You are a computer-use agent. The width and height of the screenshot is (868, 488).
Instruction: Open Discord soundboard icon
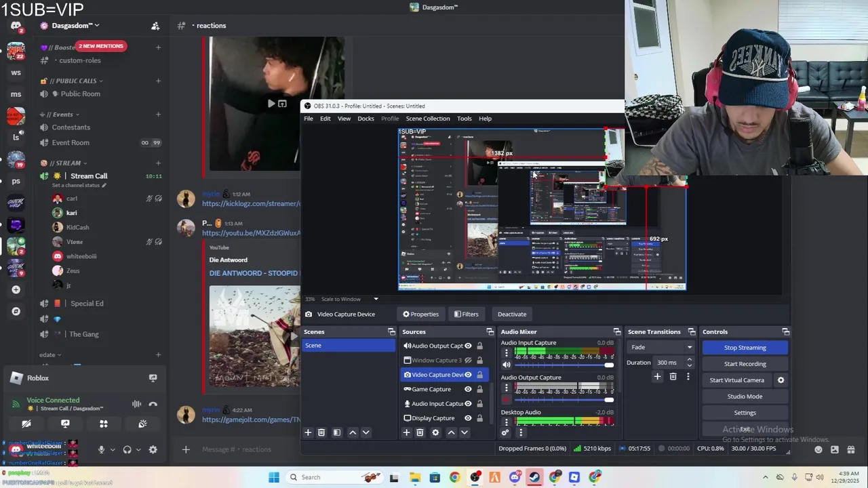click(142, 424)
